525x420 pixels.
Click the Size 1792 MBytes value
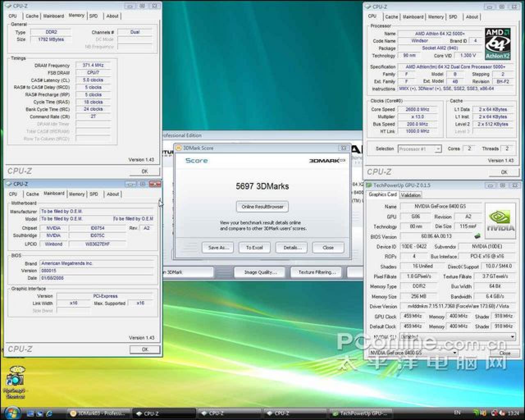(51, 39)
